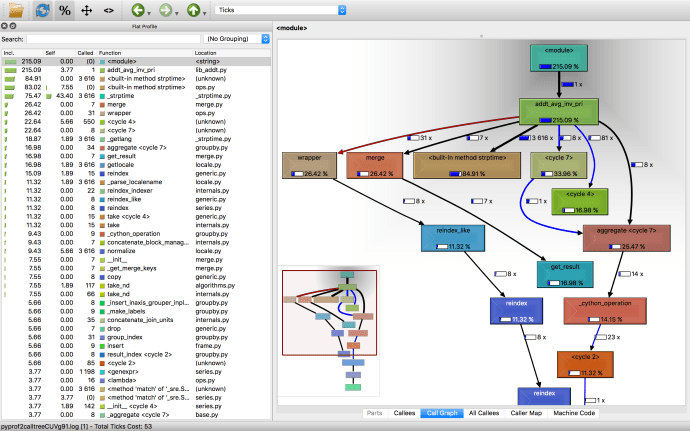Sort by the Function column header
This screenshot has height=431, width=690.
(110, 52)
